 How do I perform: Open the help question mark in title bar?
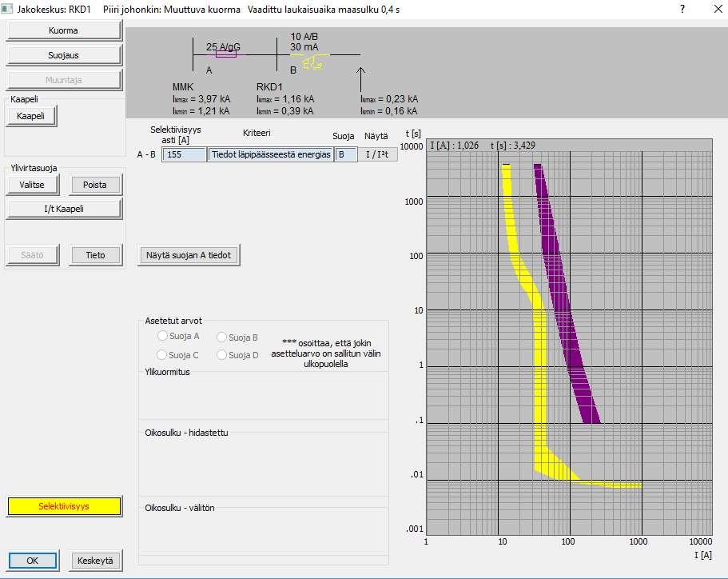point(682,9)
